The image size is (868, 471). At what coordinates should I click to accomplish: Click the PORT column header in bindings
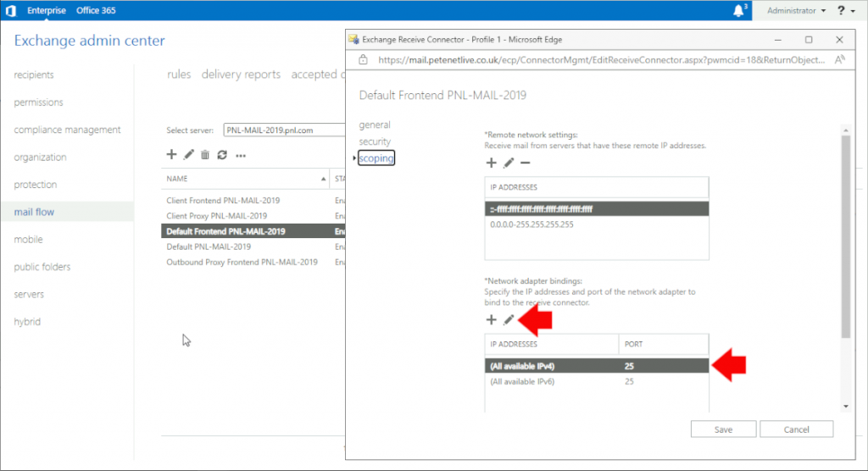(x=663, y=344)
